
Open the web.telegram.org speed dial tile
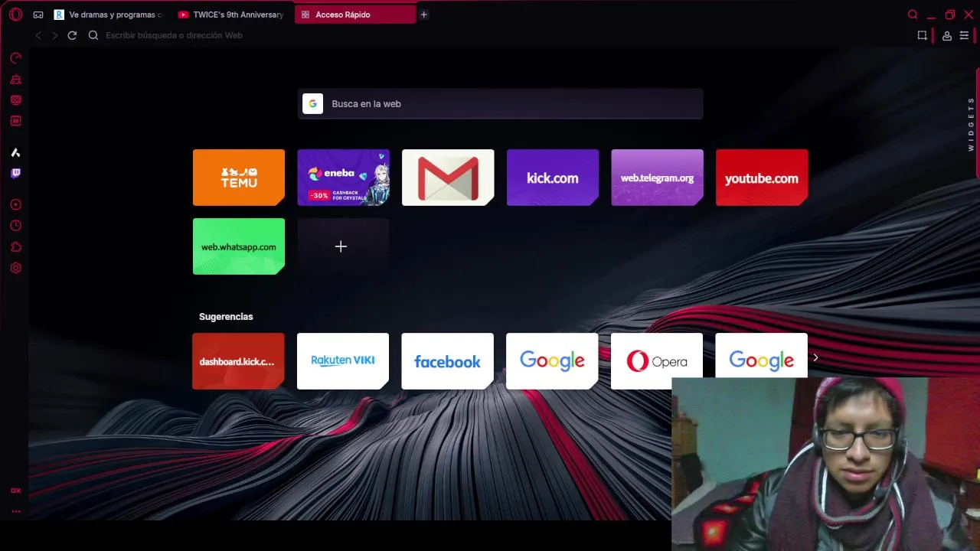coord(657,178)
